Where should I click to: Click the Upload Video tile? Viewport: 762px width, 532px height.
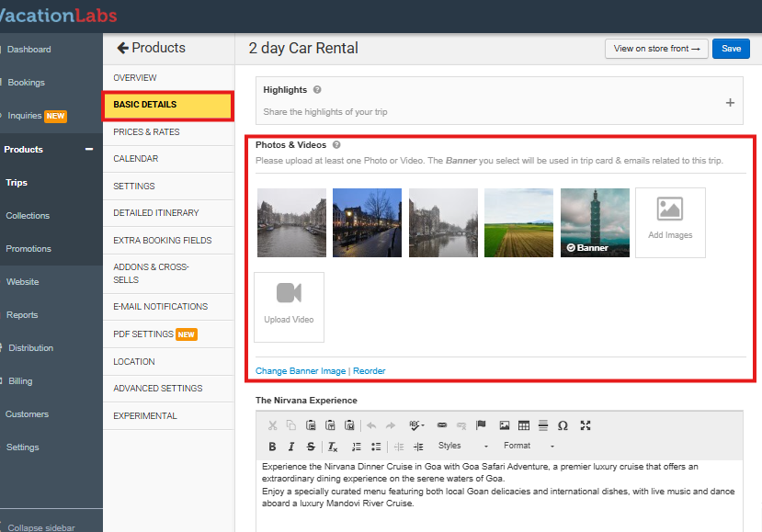click(x=289, y=307)
